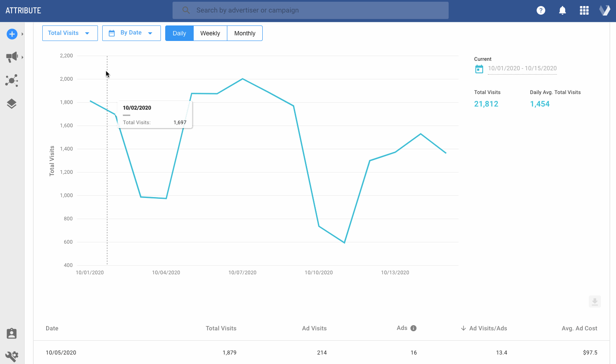
Task: Open the network nodes sidebar icon
Action: tap(12, 80)
